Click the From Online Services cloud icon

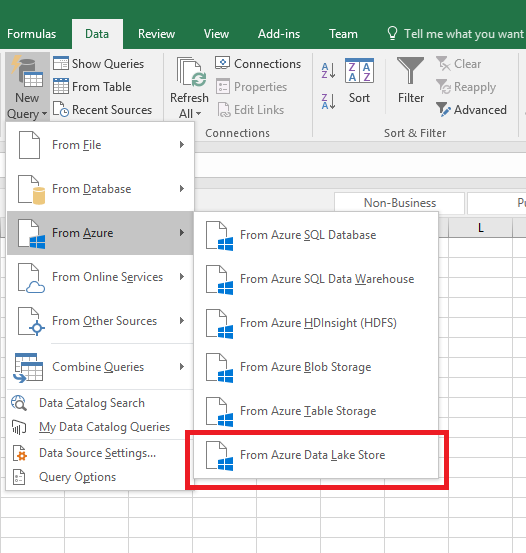pyautogui.click(x=31, y=278)
